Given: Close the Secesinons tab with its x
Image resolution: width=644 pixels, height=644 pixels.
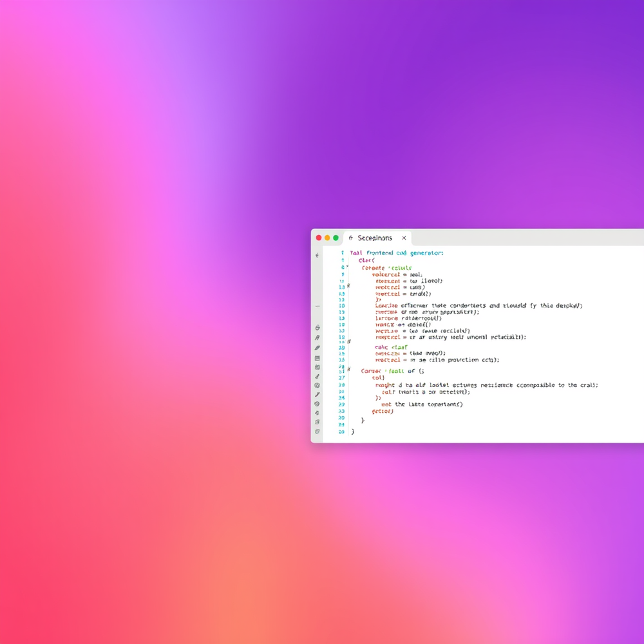Looking at the screenshot, I should click(x=404, y=238).
